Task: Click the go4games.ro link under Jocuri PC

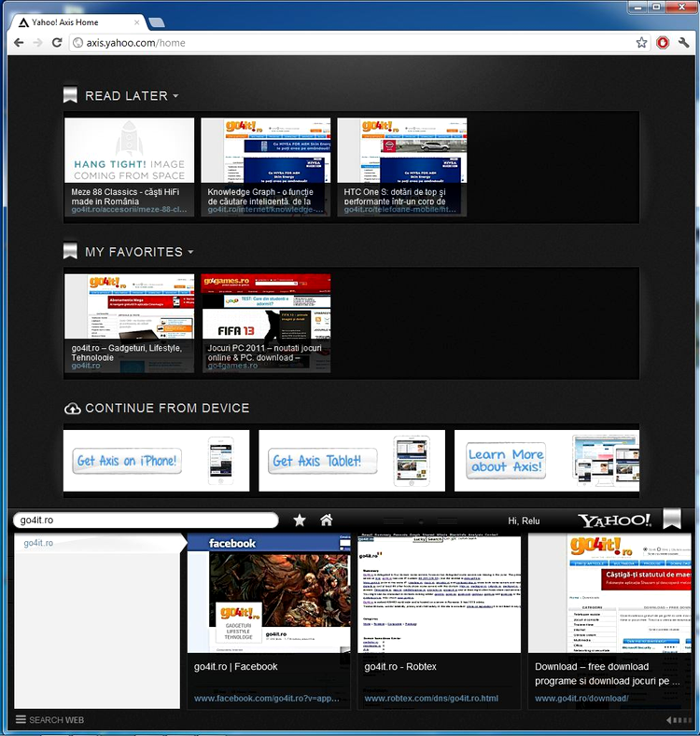Action: pos(232,366)
